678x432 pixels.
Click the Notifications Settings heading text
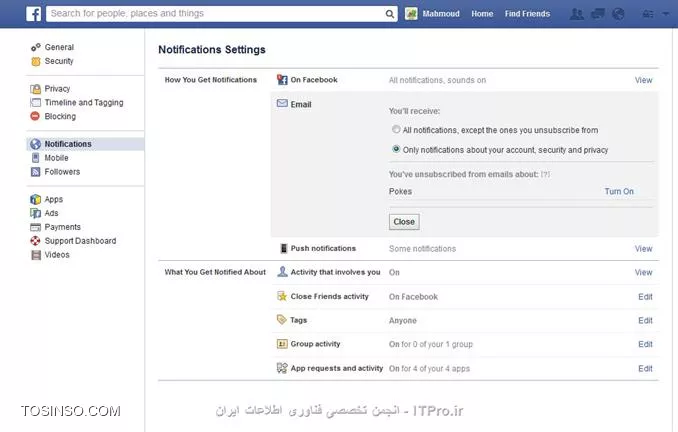tap(212, 50)
